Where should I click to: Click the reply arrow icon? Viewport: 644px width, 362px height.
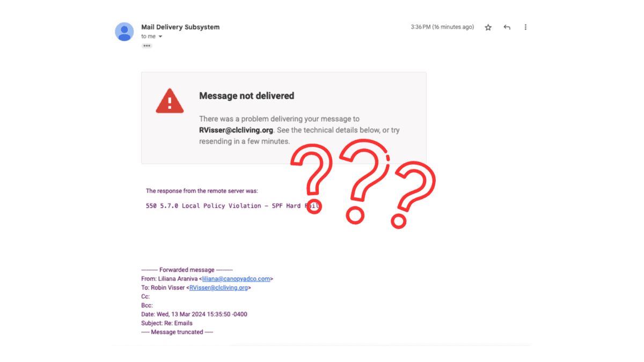[507, 27]
